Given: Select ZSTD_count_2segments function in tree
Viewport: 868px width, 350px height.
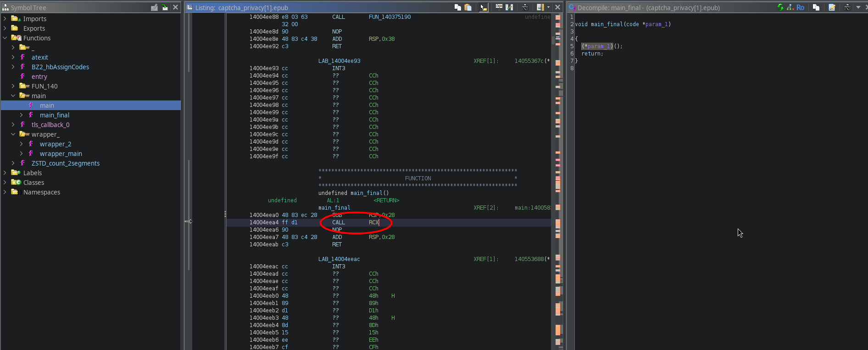Looking at the screenshot, I should 65,163.
